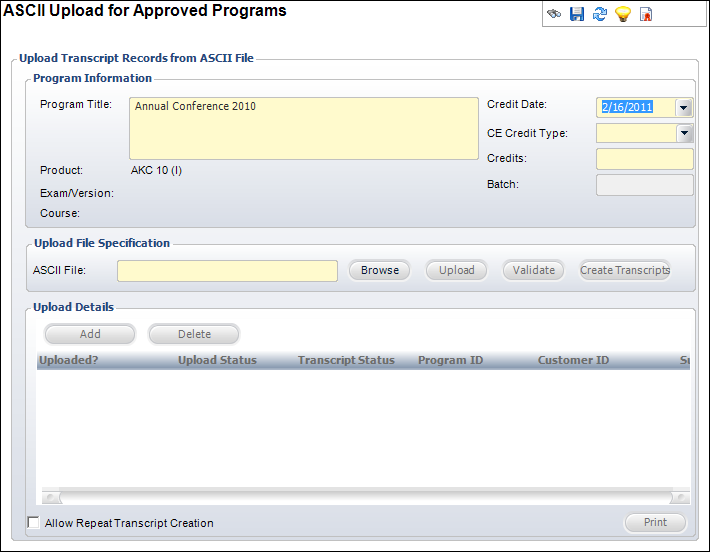Click the Validate button

coord(533,270)
